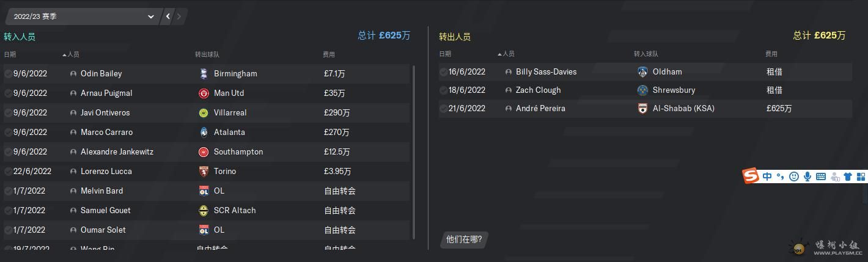Viewport: 868px width, 262px height.
Task: Click the Villarreal club crest icon
Action: [x=204, y=113]
